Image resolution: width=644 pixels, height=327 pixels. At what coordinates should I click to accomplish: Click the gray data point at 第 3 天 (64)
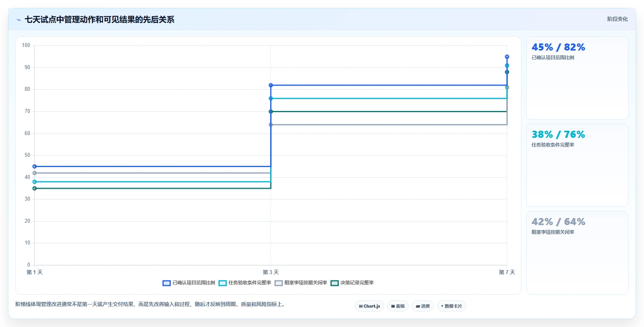[x=271, y=125]
